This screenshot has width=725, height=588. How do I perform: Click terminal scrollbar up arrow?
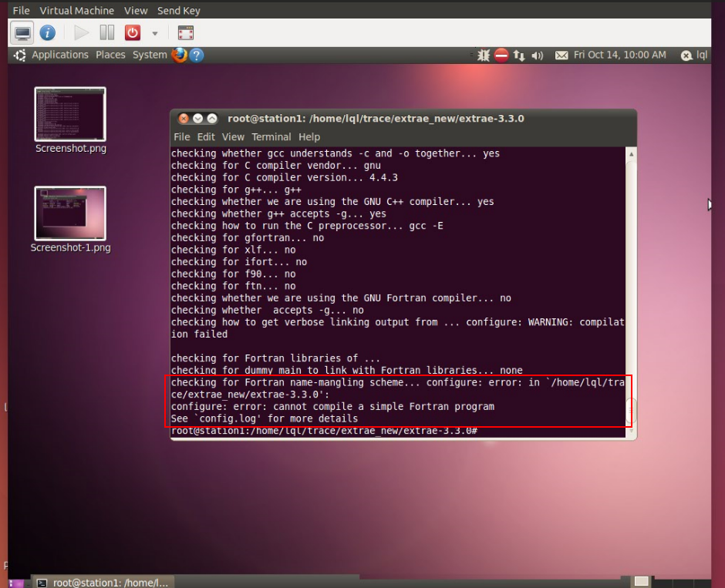pos(631,154)
